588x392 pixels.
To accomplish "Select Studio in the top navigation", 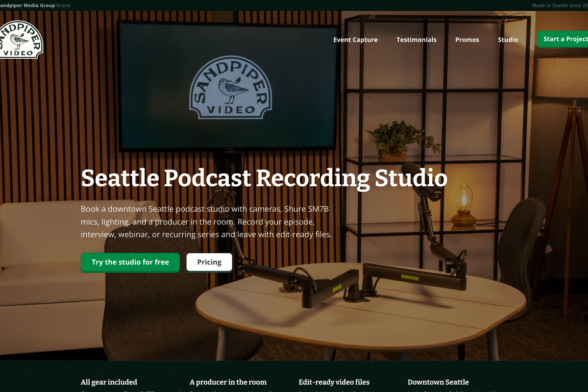I will pos(508,40).
